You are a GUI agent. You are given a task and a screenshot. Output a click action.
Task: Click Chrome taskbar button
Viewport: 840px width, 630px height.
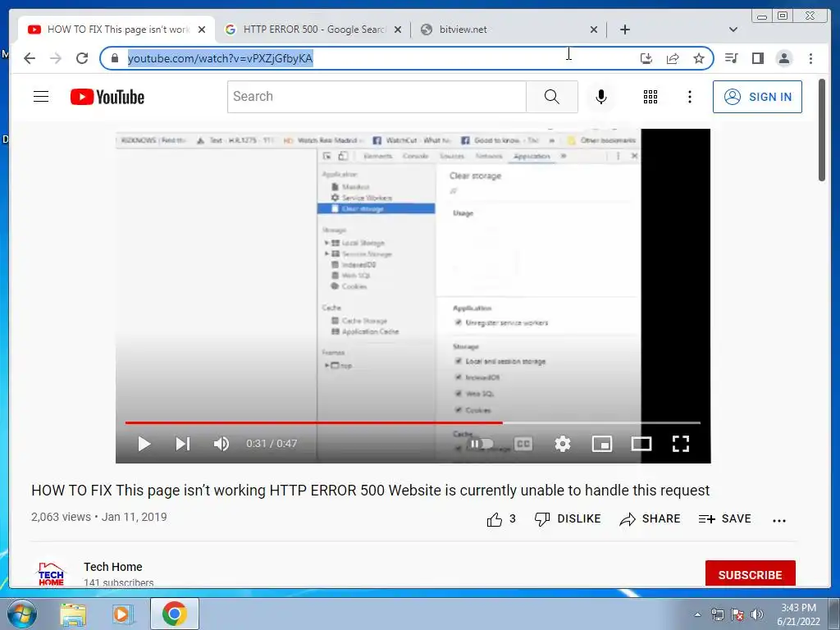(x=175, y=614)
